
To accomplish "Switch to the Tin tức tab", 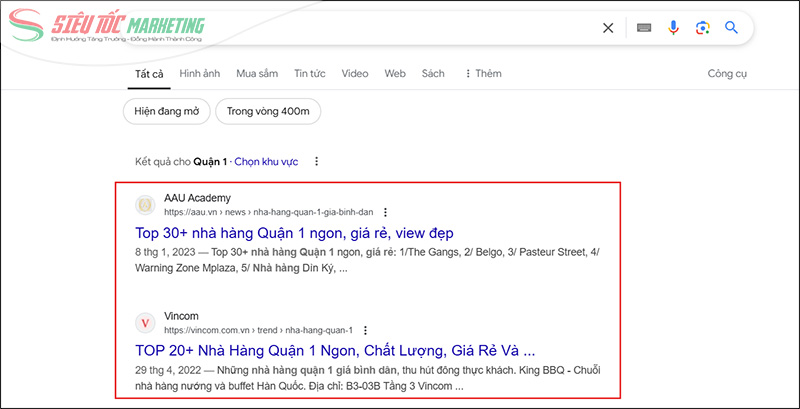I will click(310, 74).
